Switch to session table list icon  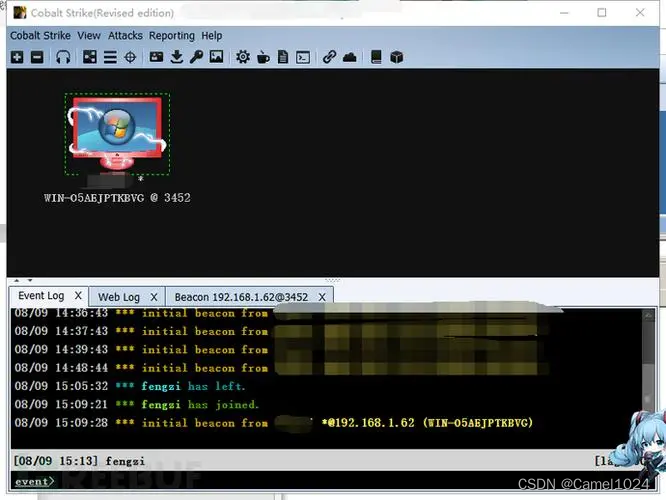(x=110, y=57)
